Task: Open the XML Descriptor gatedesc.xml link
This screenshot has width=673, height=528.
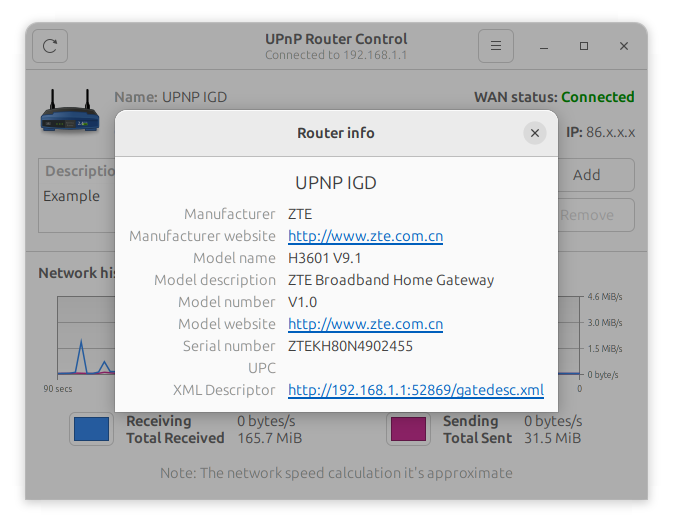Action: pyautogui.click(x=415, y=390)
